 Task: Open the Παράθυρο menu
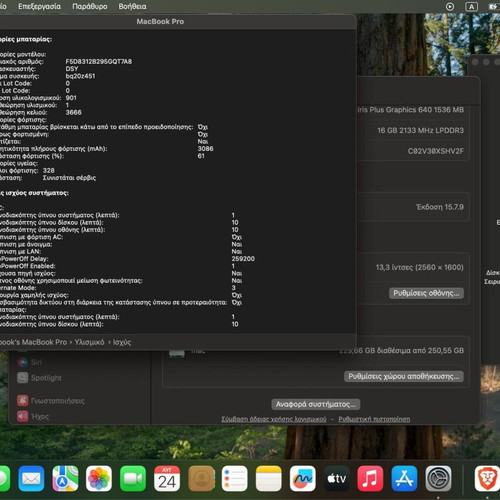(90, 6)
